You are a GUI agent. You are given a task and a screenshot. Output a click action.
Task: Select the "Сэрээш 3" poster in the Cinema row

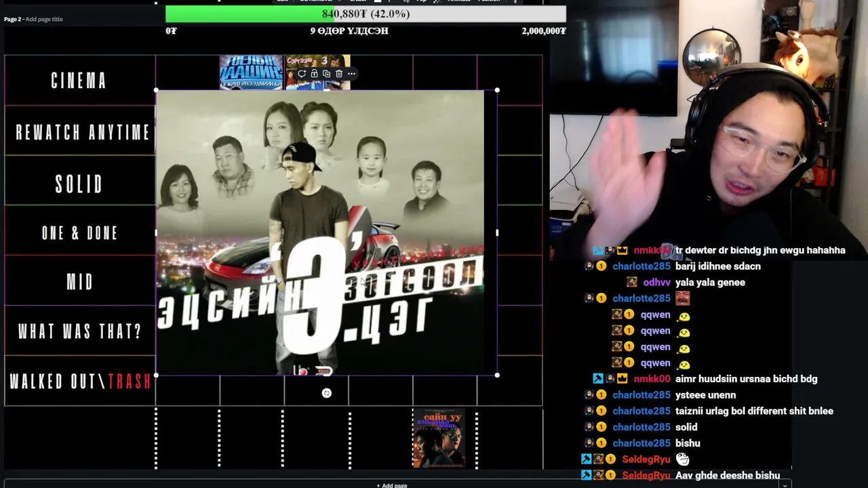[x=317, y=72]
